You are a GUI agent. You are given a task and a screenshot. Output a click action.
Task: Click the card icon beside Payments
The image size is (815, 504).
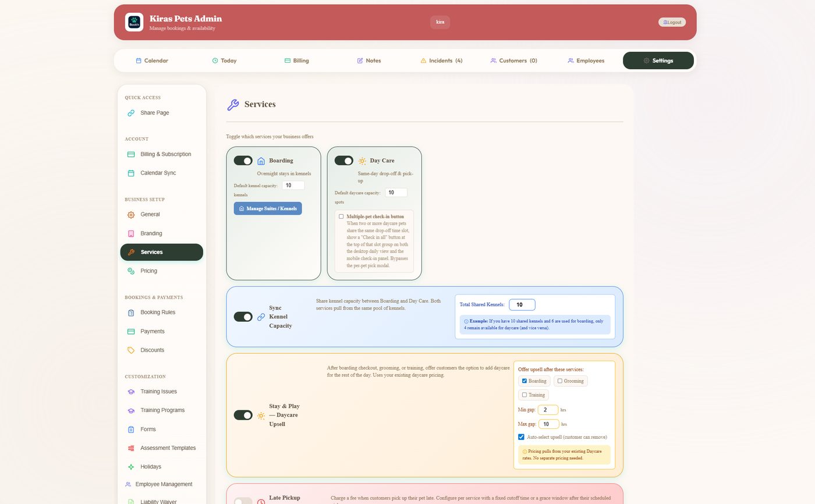tap(131, 331)
